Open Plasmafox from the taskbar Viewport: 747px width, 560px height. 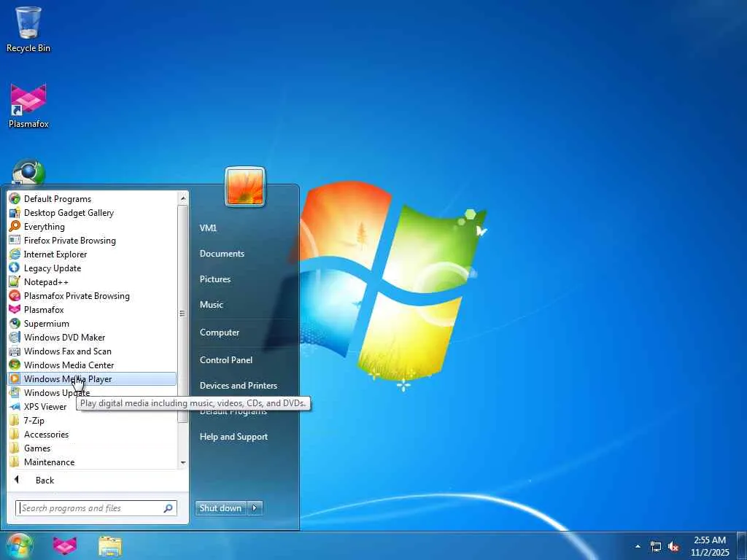tap(65, 545)
